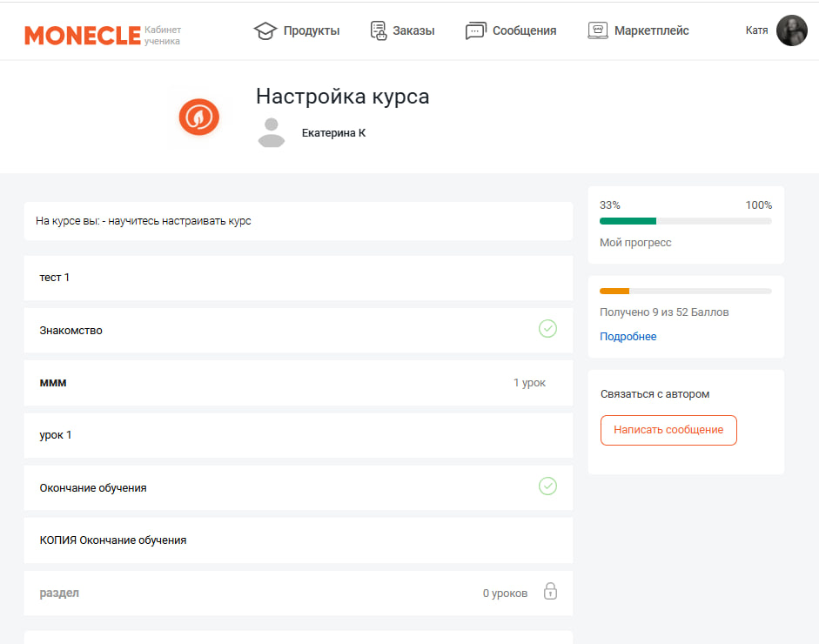Click Екатерина К author avatar

(x=272, y=132)
